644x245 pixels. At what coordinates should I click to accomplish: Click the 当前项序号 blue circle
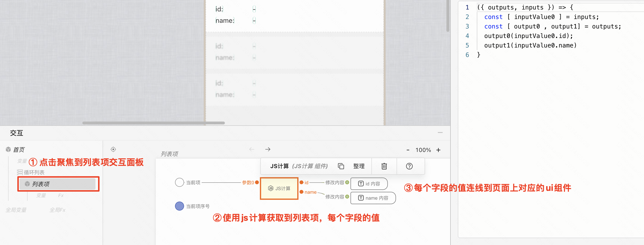pyautogui.click(x=179, y=206)
